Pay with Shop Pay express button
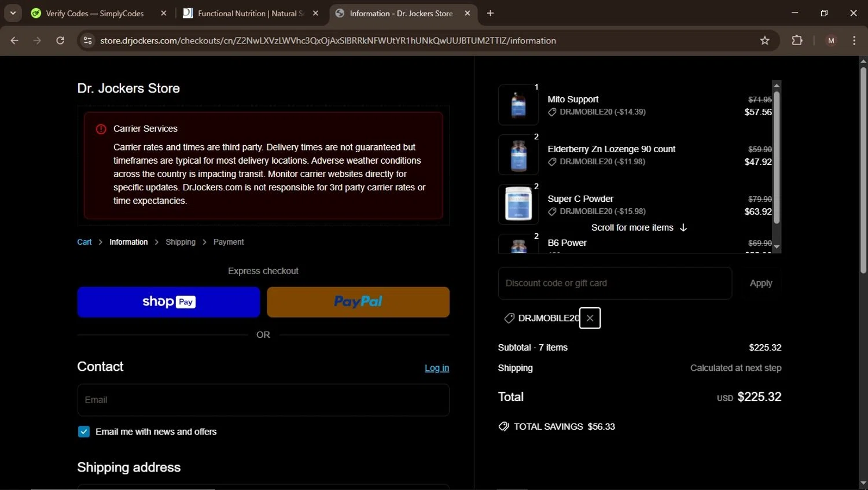The image size is (868, 490). pos(168,302)
